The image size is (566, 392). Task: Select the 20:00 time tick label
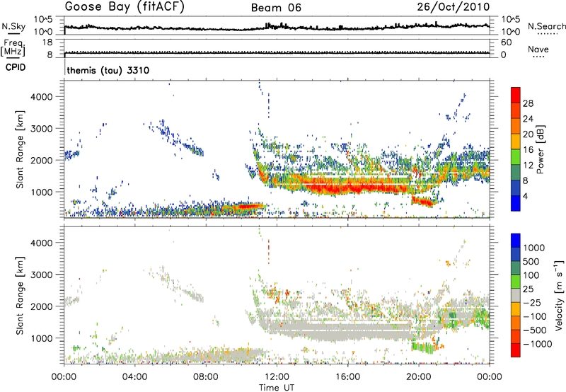419,377
